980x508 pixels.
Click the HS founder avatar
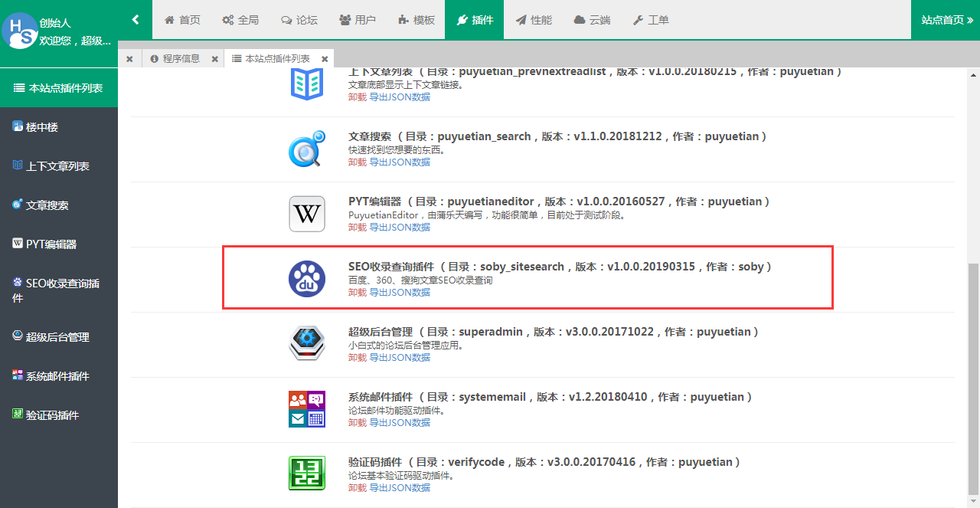point(18,31)
